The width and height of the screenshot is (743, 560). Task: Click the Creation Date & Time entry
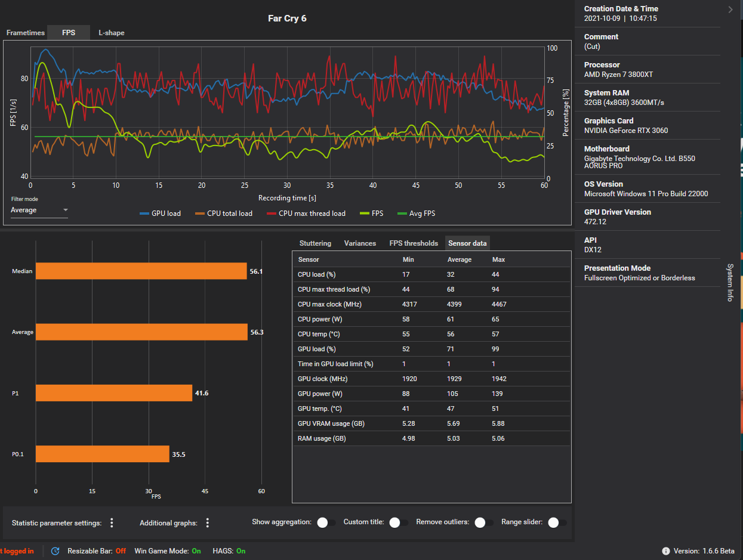(x=648, y=13)
